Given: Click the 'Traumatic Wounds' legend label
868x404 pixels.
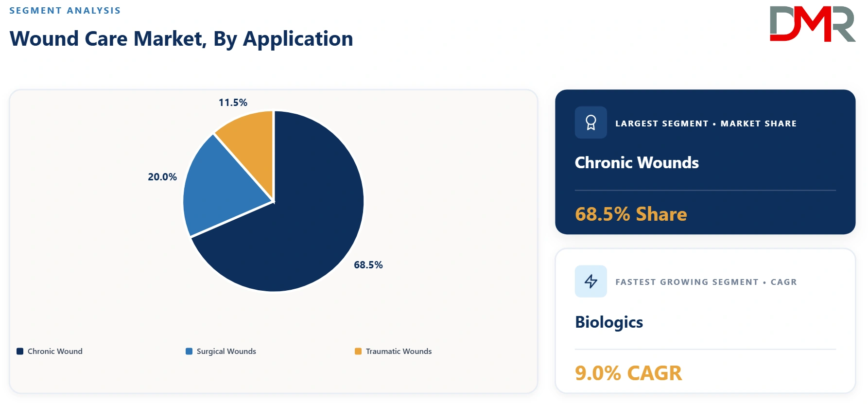Looking at the screenshot, I should click(399, 351).
